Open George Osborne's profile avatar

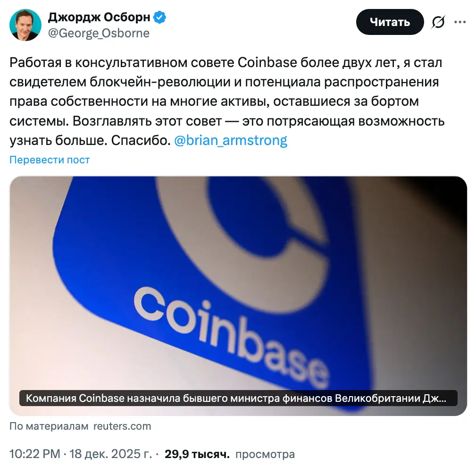pyautogui.click(x=25, y=25)
